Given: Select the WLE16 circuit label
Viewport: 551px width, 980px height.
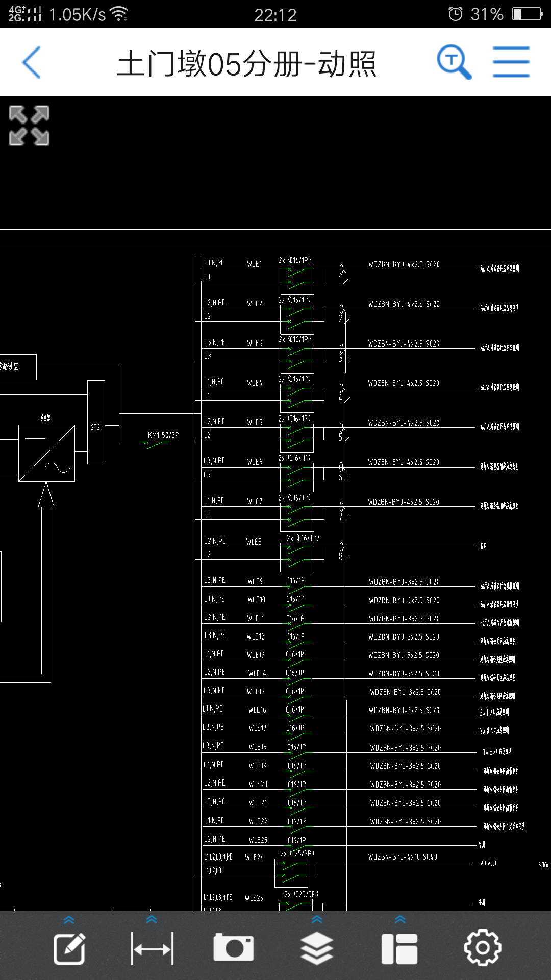Looking at the screenshot, I should point(257,709).
